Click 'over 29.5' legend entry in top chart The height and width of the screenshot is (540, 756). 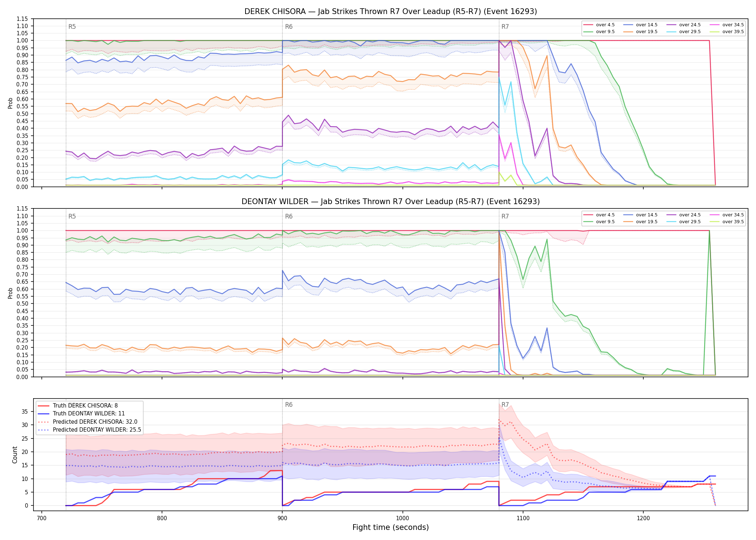tap(684, 32)
